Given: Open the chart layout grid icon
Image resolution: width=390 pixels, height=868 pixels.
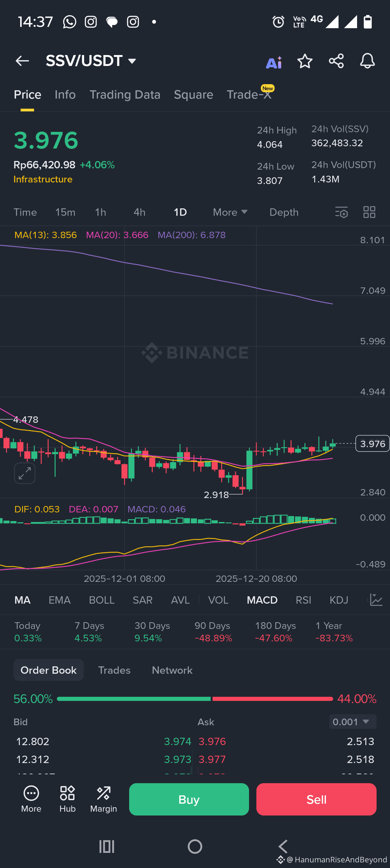Looking at the screenshot, I should tap(370, 212).
